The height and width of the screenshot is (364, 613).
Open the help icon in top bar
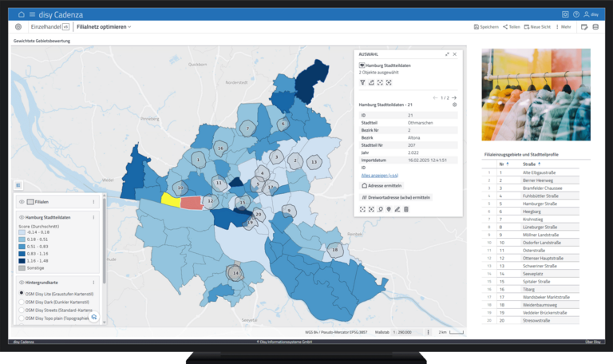pyautogui.click(x=576, y=14)
